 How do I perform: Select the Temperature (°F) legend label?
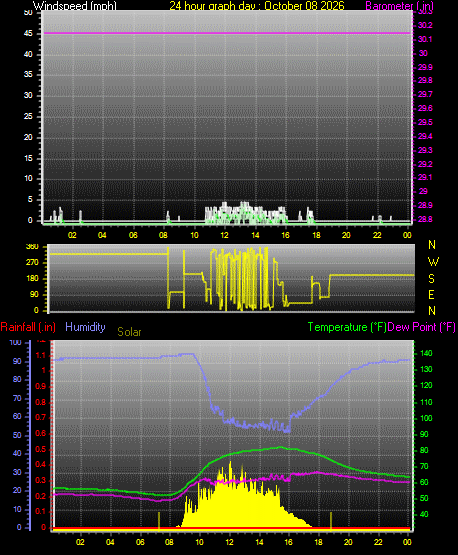(347, 327)
